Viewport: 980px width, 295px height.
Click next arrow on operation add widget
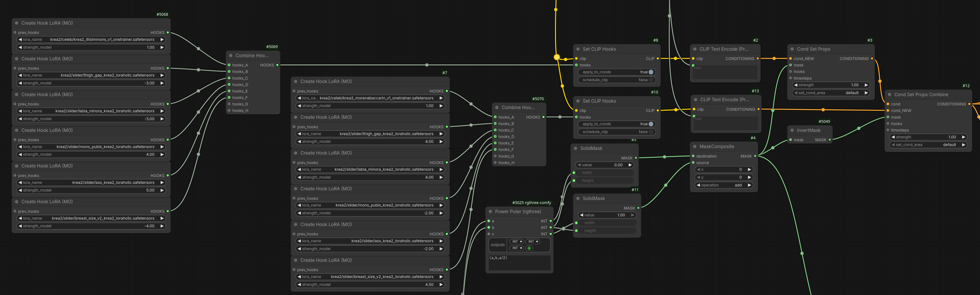pos(749,185)
